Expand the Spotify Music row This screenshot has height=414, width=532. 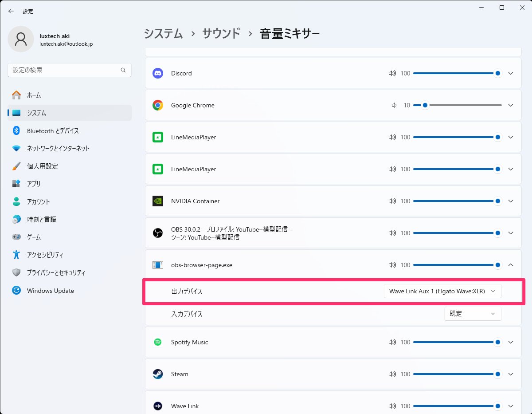[511, 342]
